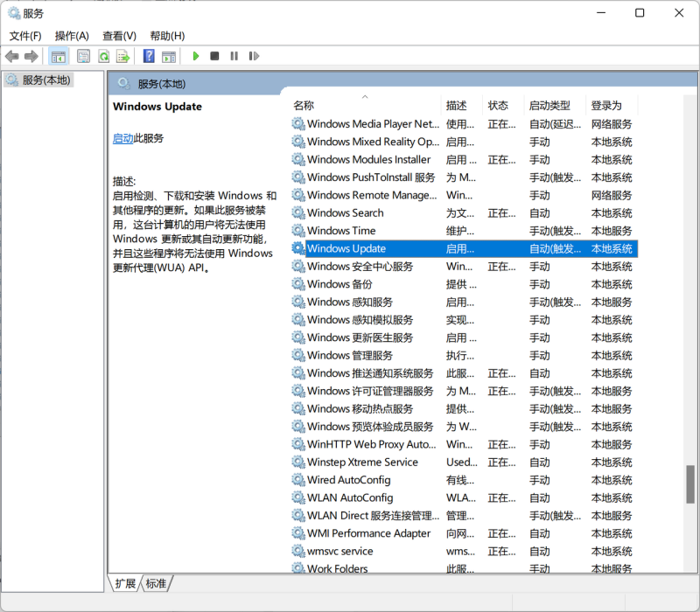Click the Forward arrow toolbar icon

(31, 56)
